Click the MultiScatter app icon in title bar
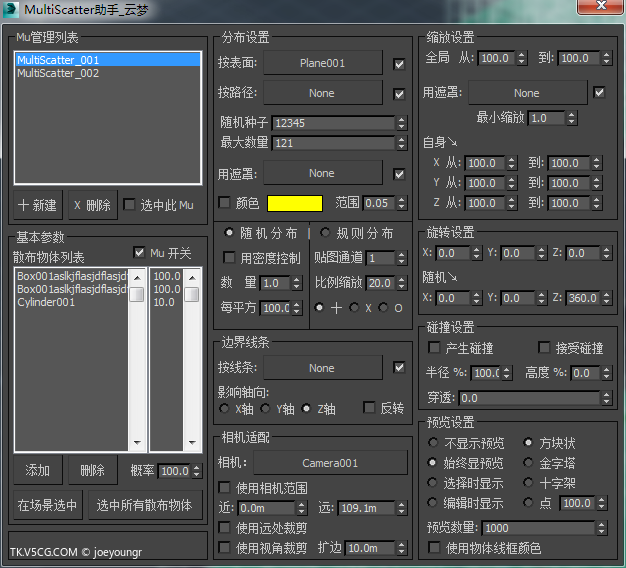The image size is (626, 568). 10,9
